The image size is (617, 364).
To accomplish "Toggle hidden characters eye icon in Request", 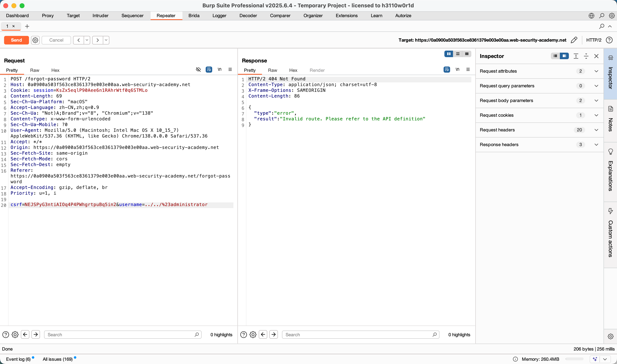I will click(198, 70).
